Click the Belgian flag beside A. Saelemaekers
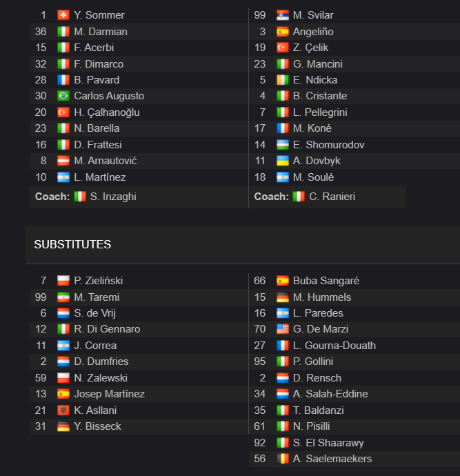 (283, 459)
